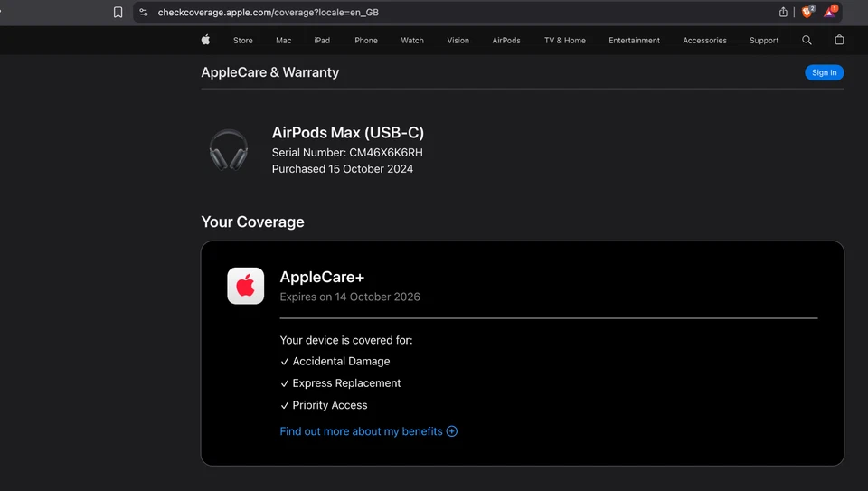Open the Brave Rewards triangle icon
This screenshot has width=868, height=491.
829,12
